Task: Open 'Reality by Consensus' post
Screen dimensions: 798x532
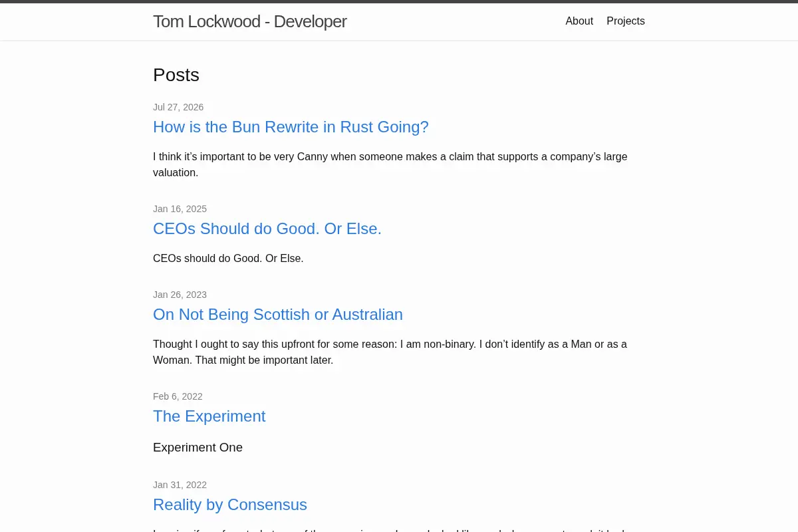Action: 230,505
